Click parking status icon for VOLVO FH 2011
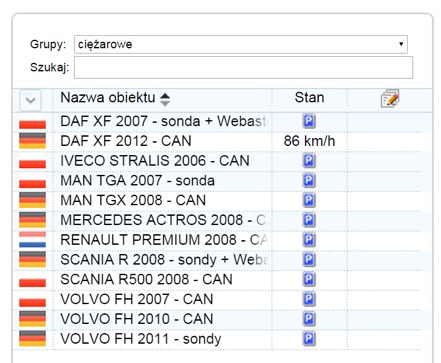This screenshot has height=363, width=441. point(309,339)
